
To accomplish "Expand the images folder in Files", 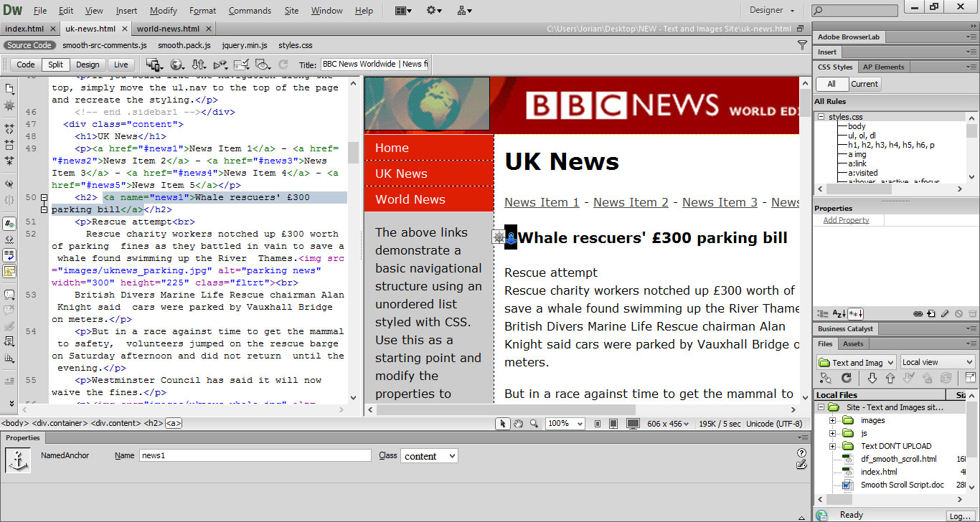I will [x=833, y=420].
